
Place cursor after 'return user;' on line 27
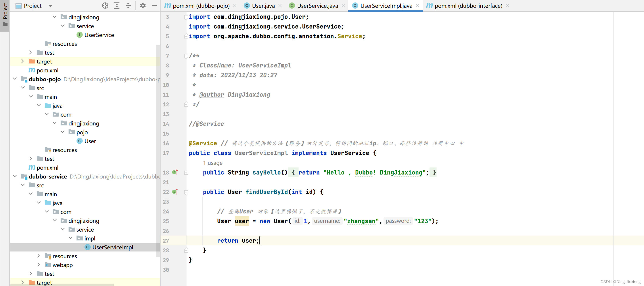coord(260,240)
